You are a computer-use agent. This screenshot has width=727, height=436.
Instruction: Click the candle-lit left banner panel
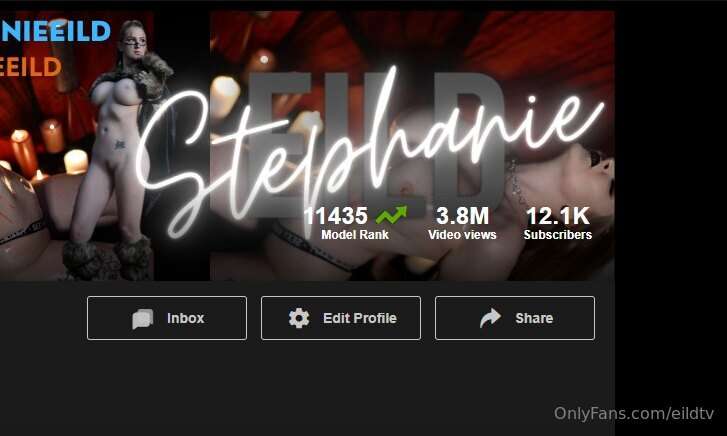77,146
